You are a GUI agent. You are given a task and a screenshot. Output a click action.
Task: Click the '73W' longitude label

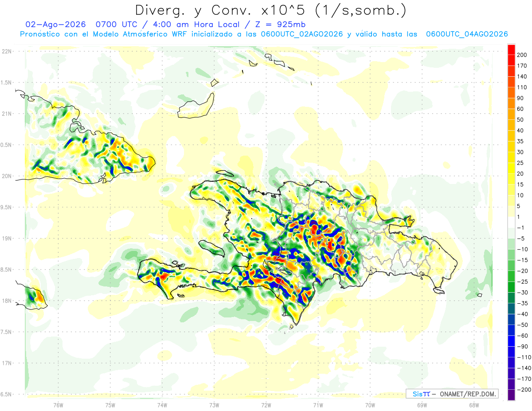click(214, 405)
